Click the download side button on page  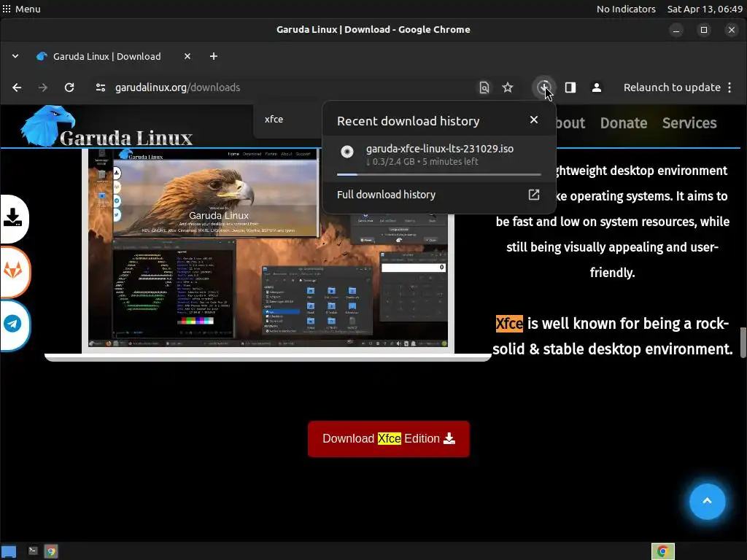pos(13,218)
